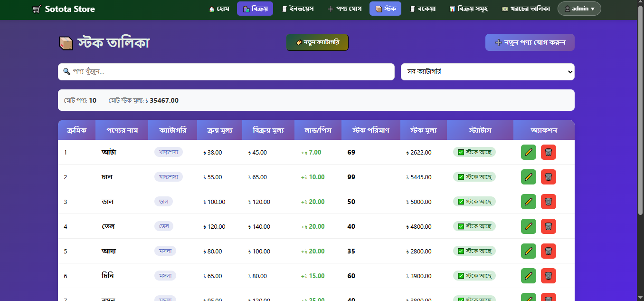Click the Sotota Store brand link
The image size is (644, 301).
(63, 9)
